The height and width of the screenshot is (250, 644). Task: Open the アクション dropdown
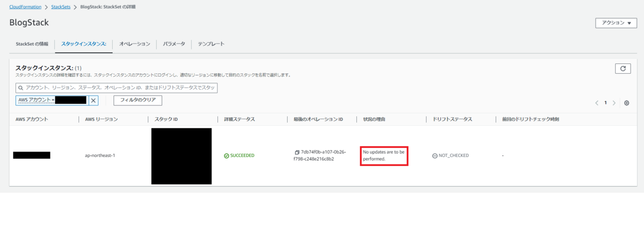point(616,23)
